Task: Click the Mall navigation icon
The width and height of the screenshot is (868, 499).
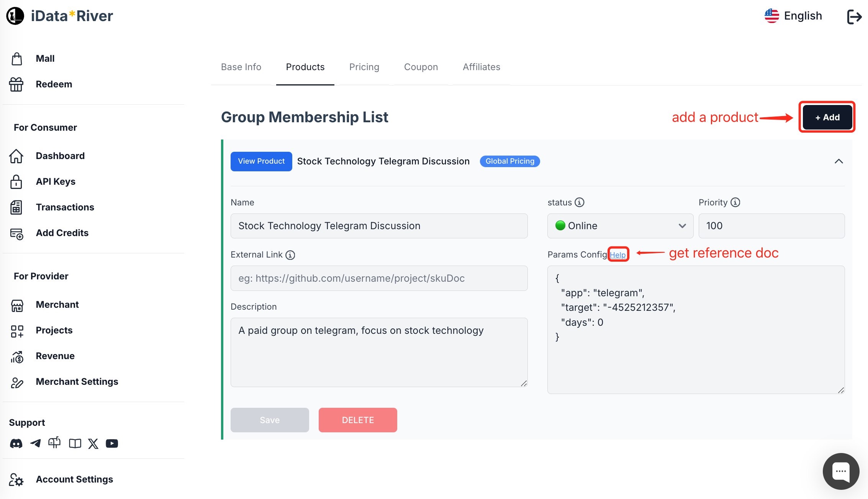Action: point(17,58)
